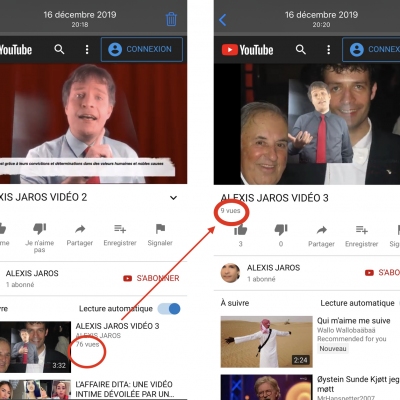The width and height of the screenshot is (400, 400).
Task: Expand video 2 description with chevron
Action: [x=173, y=198]
